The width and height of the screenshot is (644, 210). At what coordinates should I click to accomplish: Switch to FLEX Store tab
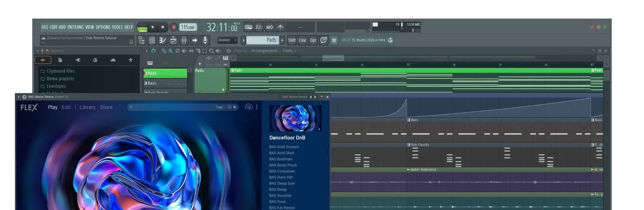106,107
